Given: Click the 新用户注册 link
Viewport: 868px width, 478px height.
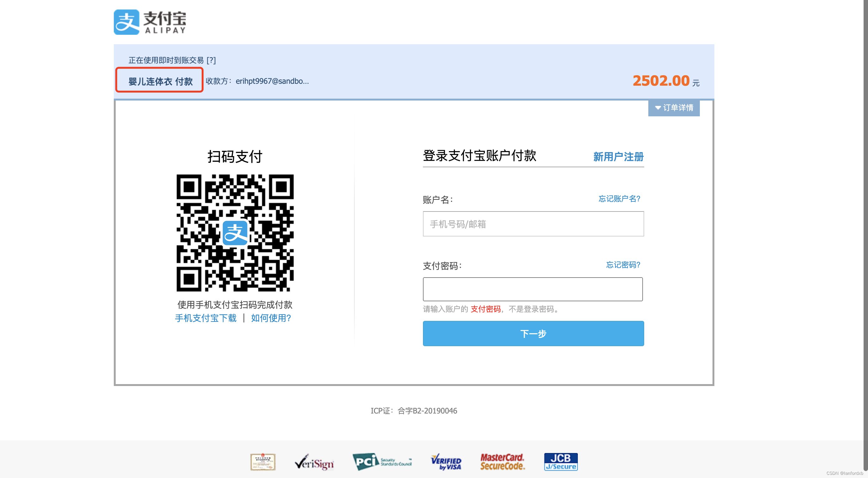Looking at the screenshot, I should (x=618, y=157).
